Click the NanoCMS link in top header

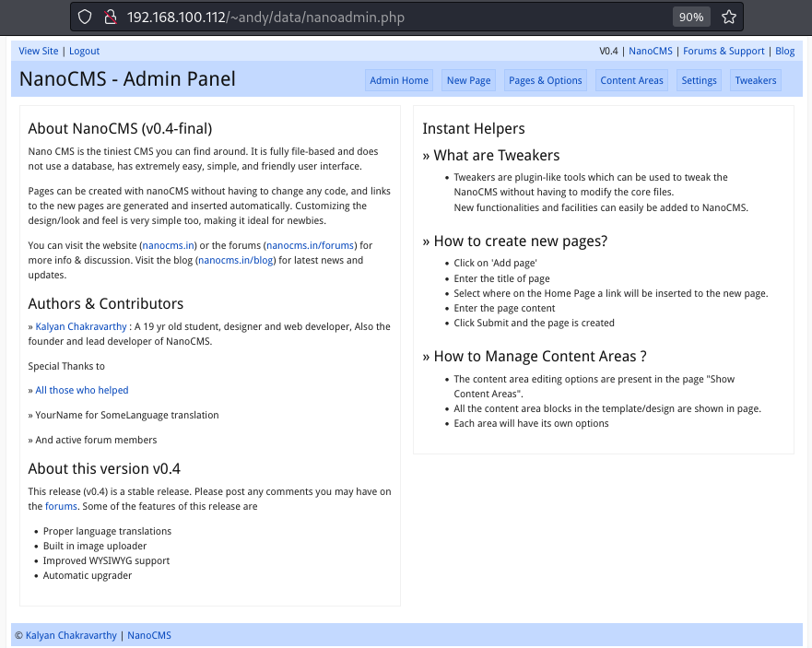click(651, 51)
